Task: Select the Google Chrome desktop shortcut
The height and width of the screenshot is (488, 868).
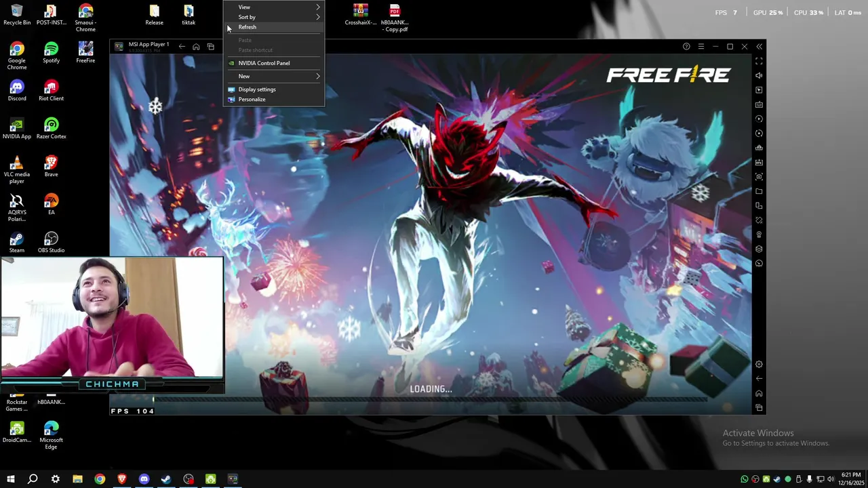Action: [17, 56]
